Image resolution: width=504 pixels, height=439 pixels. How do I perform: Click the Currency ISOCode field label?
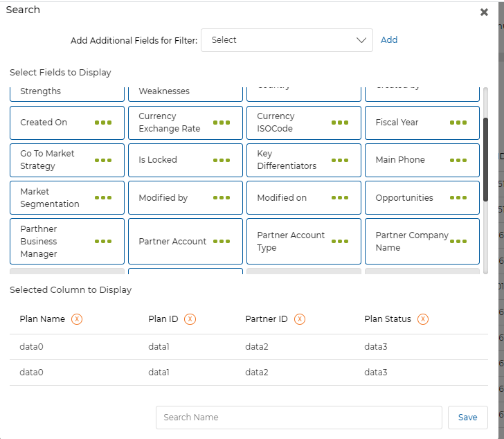pyautogui.click(x=276, y=123)
